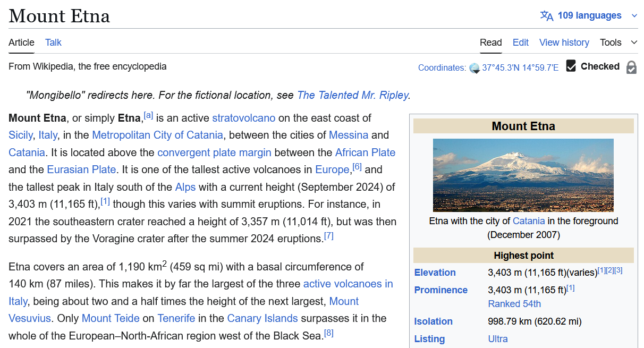Click the page protection padlock icon

(631, 67)
